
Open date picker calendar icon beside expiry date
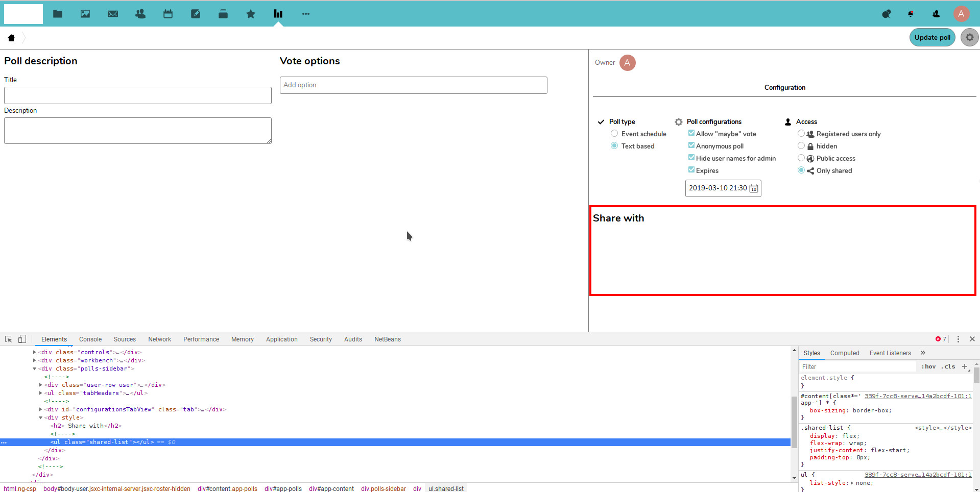point(754,188)
